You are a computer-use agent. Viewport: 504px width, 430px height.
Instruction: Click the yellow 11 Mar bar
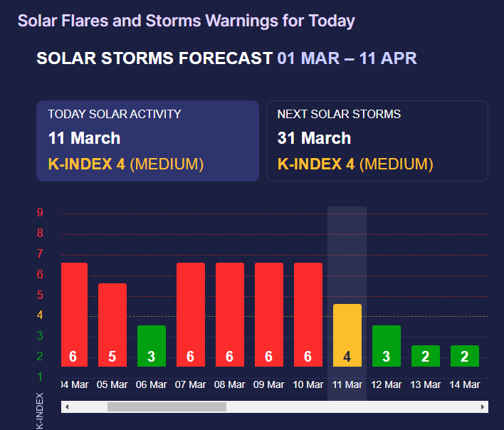[x=347, y=335]
